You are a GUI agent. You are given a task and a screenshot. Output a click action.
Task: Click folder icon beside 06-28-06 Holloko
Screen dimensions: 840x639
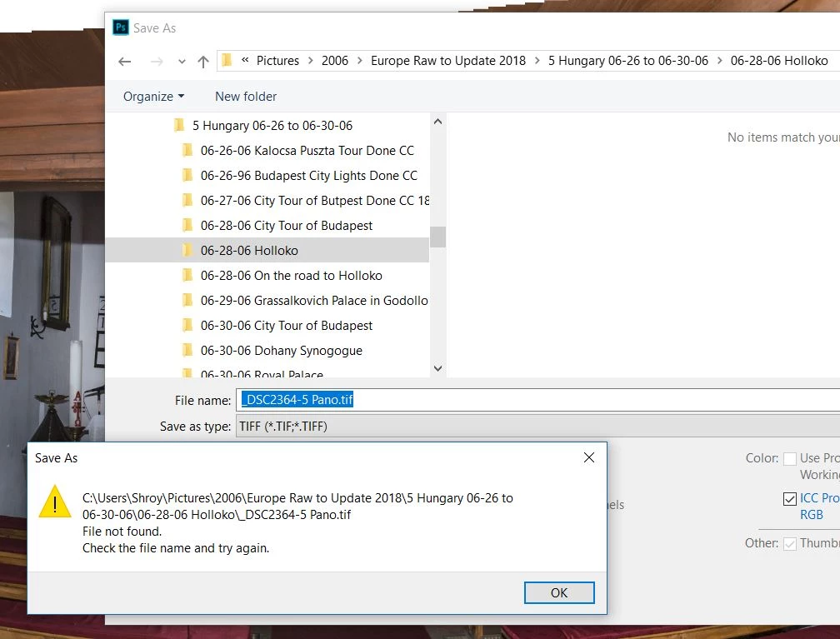(187, 250)
